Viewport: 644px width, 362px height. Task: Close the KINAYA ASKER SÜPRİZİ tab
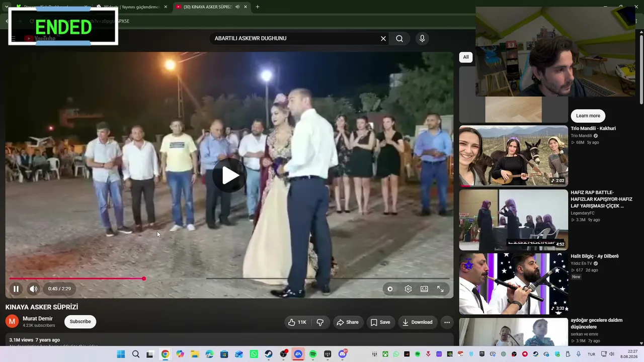[246, 7]
